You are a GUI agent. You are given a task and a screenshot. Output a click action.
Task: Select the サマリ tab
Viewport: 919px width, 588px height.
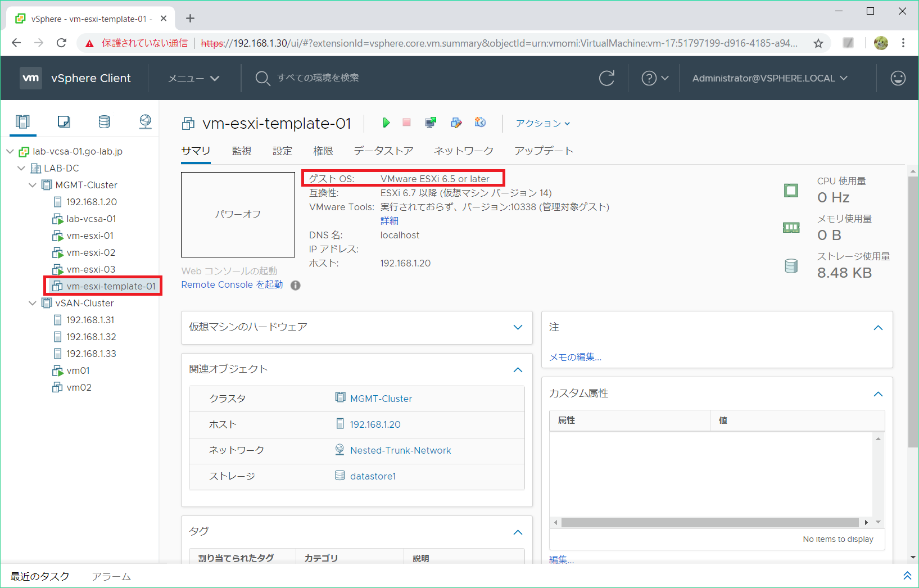click(196, 151)
